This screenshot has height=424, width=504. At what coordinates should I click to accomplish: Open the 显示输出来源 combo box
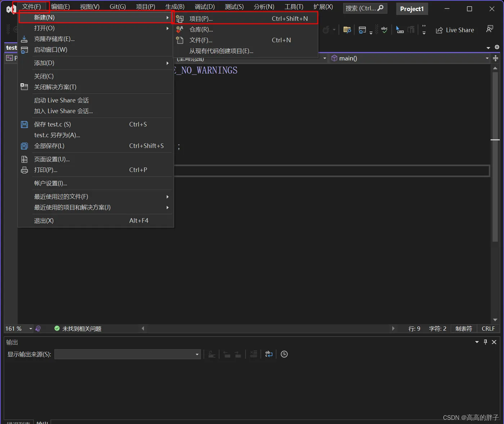127,354
